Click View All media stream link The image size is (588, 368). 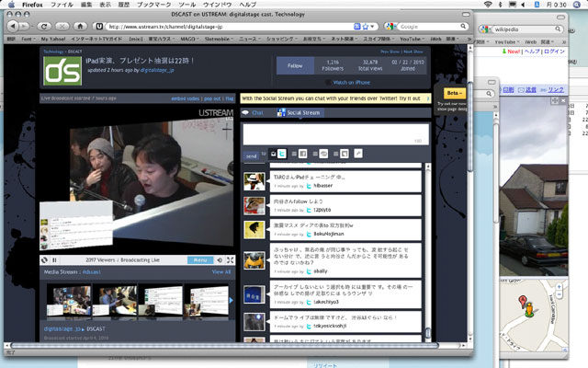click(x=221, y=271)
